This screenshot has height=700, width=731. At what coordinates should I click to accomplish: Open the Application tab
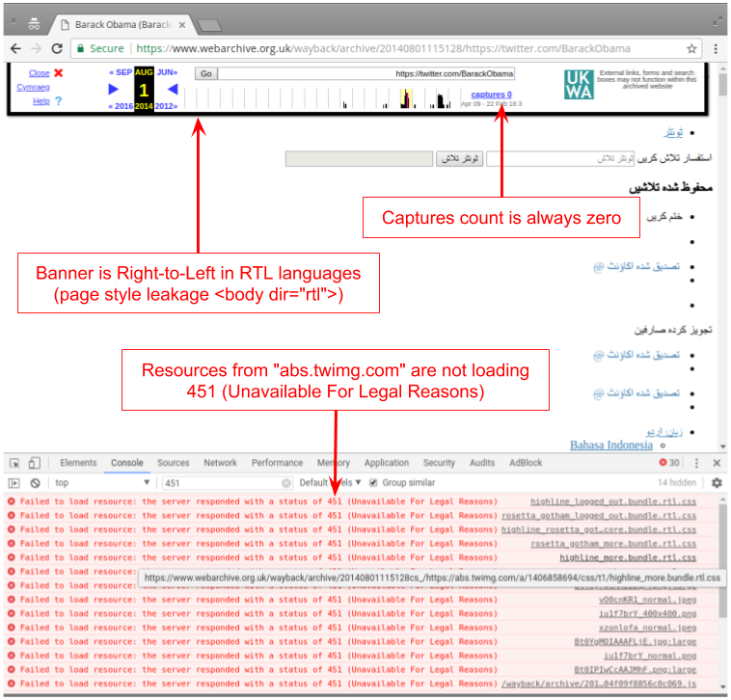387,463
